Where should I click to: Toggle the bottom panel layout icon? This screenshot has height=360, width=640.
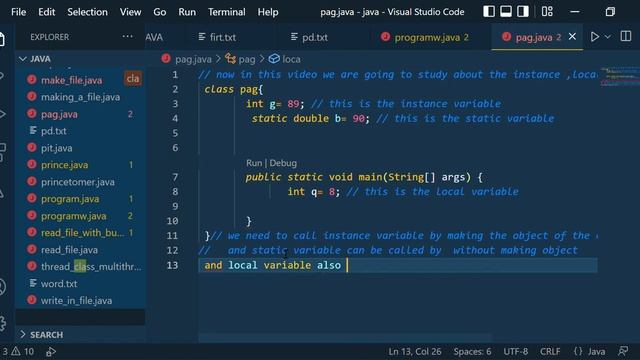click(506, 11)
